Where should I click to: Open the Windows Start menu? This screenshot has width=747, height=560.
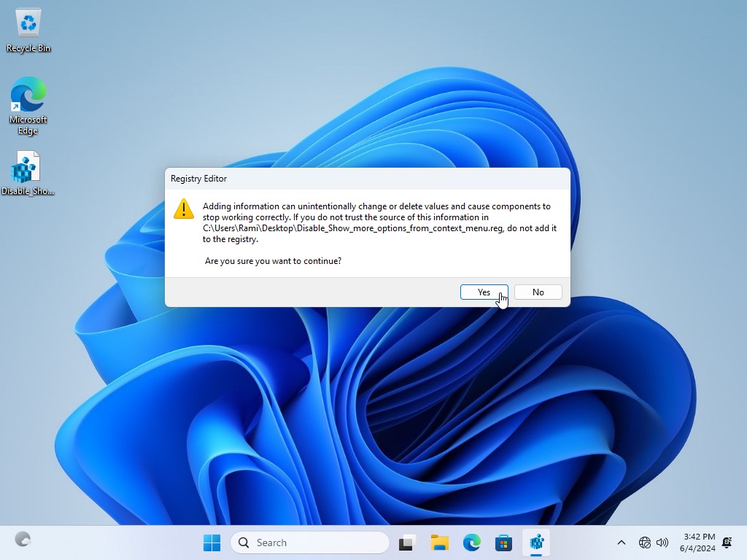click(x=212, y=542)
